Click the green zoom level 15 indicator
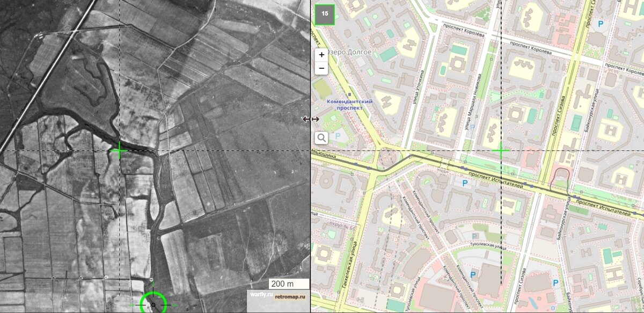The image size is (644, 313). pyautogui.click(x=325, y=14)
